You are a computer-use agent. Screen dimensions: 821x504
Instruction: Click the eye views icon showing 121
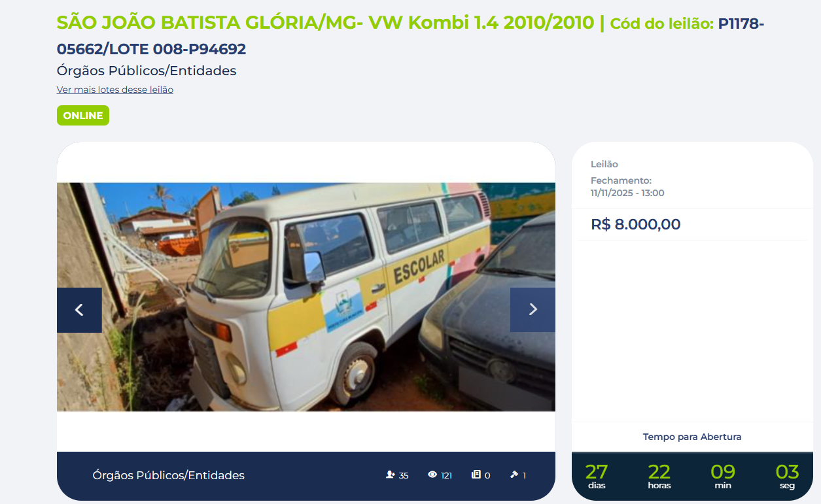click(432, 475)
